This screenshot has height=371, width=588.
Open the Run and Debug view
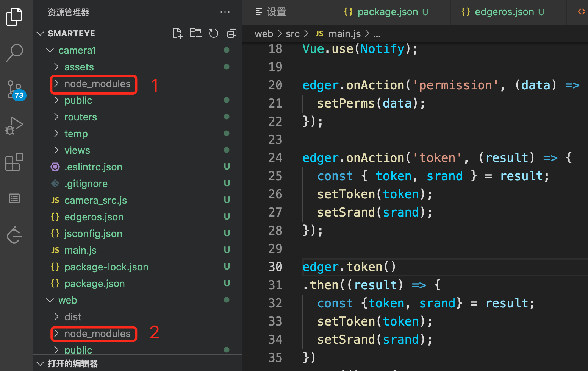pyautogui.click(x=14, y=126)
